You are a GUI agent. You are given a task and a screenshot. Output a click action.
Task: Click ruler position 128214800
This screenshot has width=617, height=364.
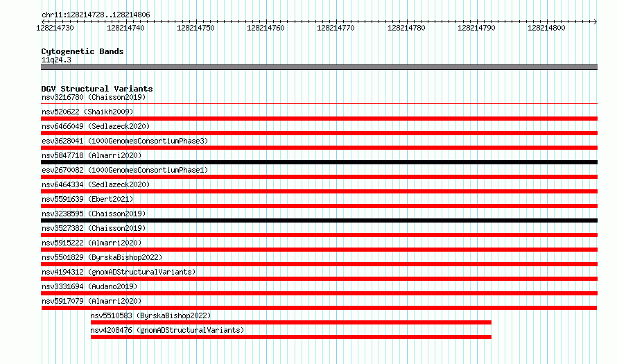tap(546, 28)
